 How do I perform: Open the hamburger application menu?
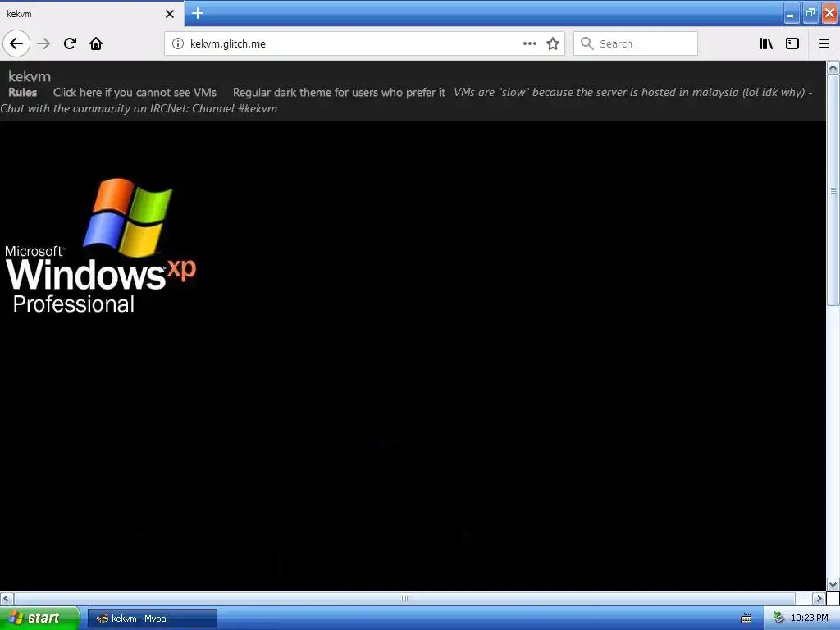pos(824,43)
